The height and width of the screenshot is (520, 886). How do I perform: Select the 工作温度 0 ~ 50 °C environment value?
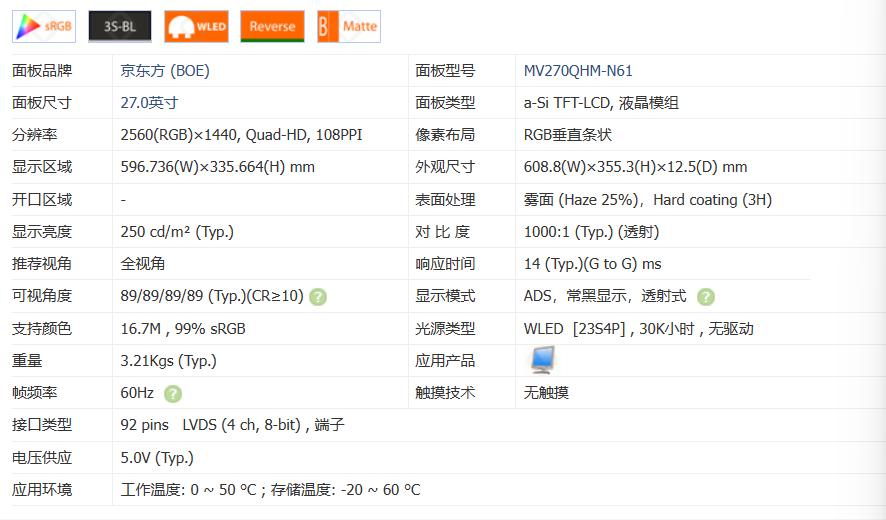[271, 490]
